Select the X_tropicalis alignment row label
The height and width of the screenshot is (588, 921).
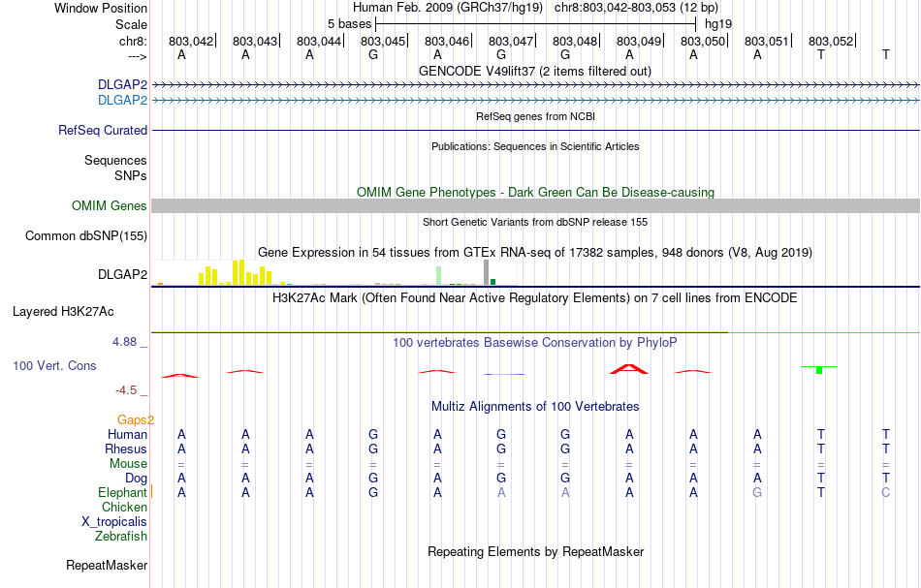point(114,522)
